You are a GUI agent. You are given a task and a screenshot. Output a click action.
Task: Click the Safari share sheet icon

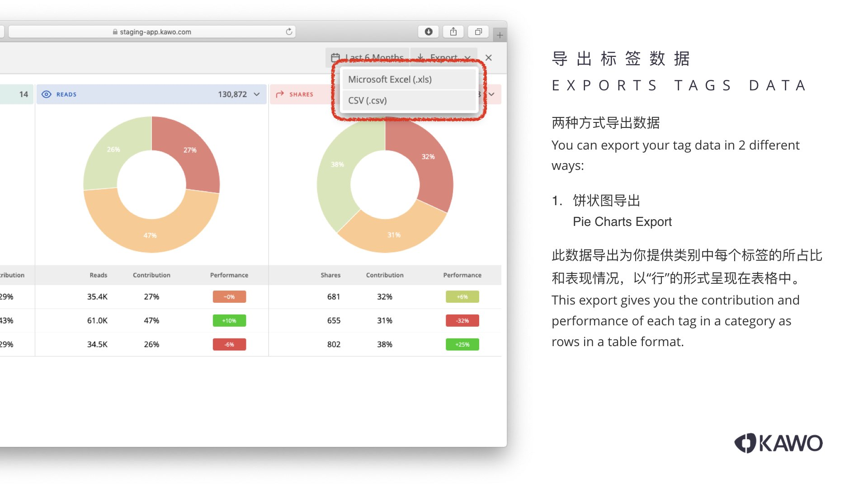click(x=453, y=32)
